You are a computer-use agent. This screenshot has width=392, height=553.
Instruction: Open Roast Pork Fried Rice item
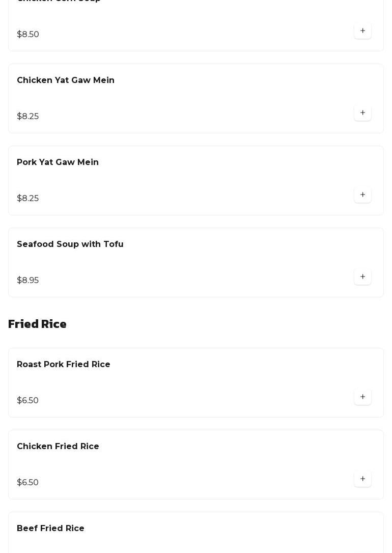63,365
